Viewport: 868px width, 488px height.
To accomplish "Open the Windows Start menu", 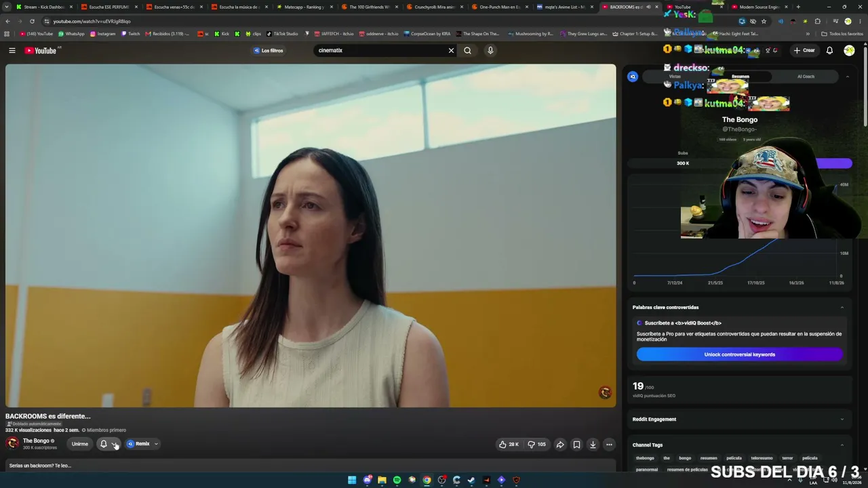I will click(352, 480).
